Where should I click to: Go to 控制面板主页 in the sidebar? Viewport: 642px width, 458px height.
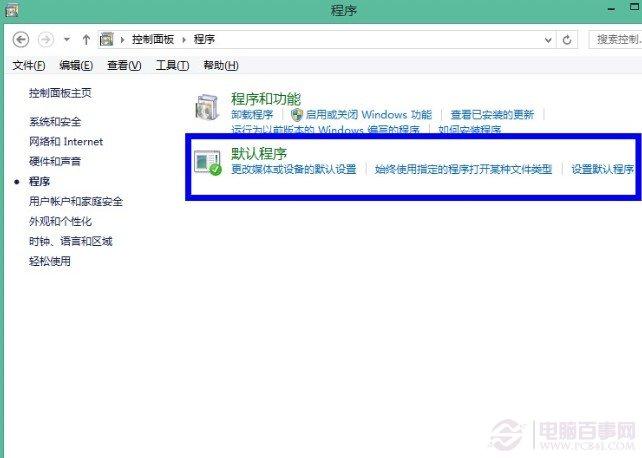tap(60, 93)
